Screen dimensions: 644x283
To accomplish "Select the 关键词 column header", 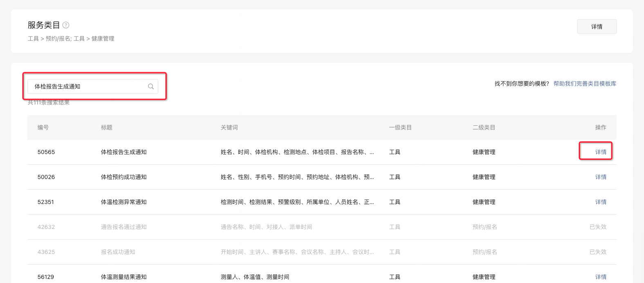I will (x=229, y=127).
